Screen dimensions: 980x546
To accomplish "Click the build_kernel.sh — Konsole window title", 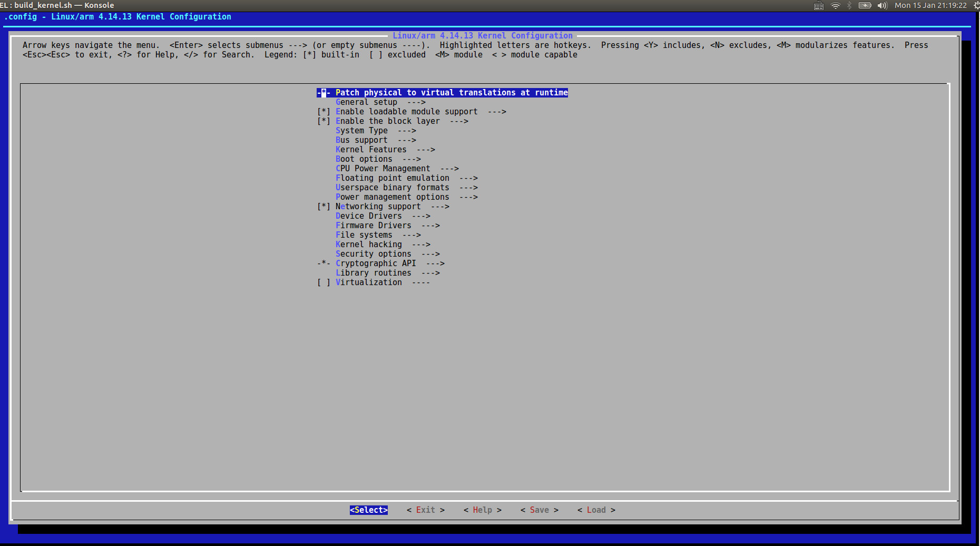I will (x=57, y=5).
